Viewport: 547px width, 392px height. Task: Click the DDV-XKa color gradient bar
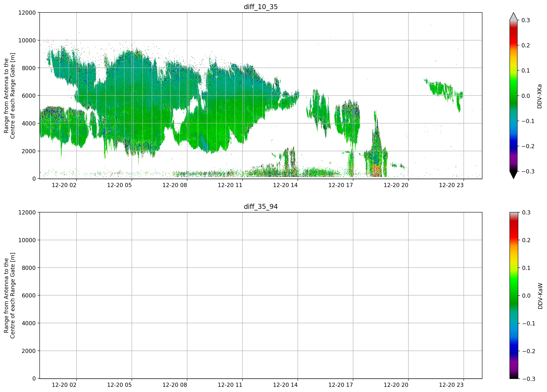(513, 96)
